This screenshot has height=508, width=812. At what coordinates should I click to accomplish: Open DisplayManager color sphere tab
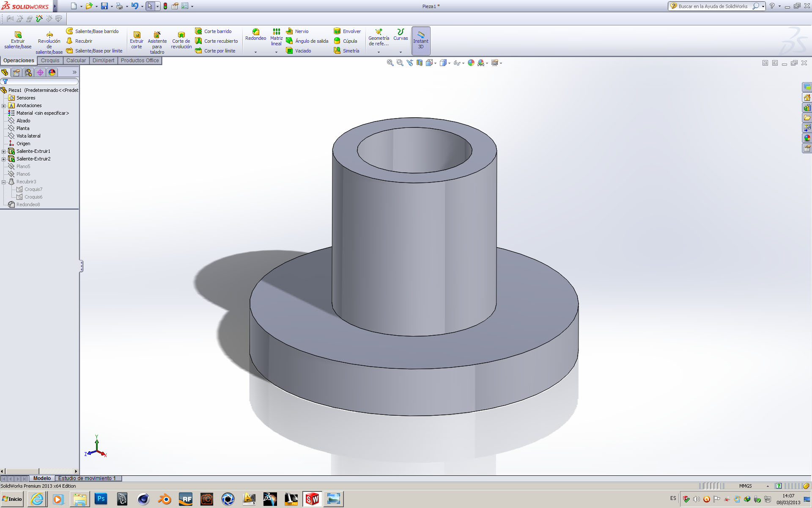click(x=52, y=72)
